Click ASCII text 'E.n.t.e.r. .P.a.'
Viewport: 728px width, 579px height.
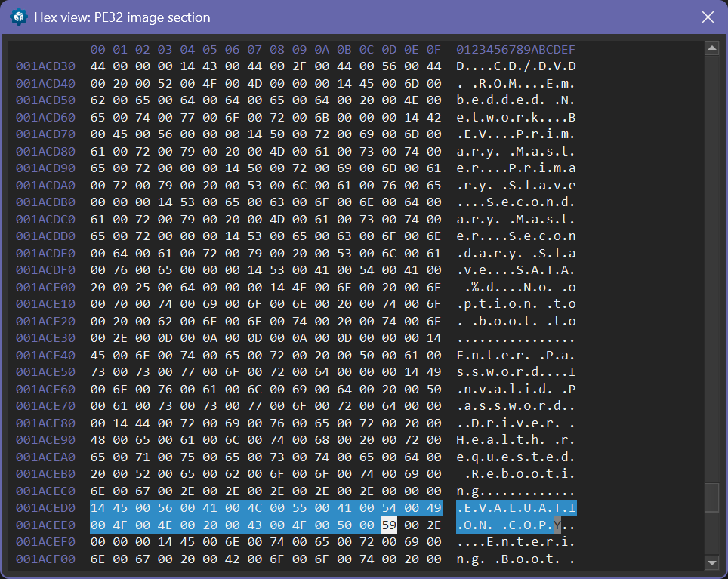tap(517, 353)
